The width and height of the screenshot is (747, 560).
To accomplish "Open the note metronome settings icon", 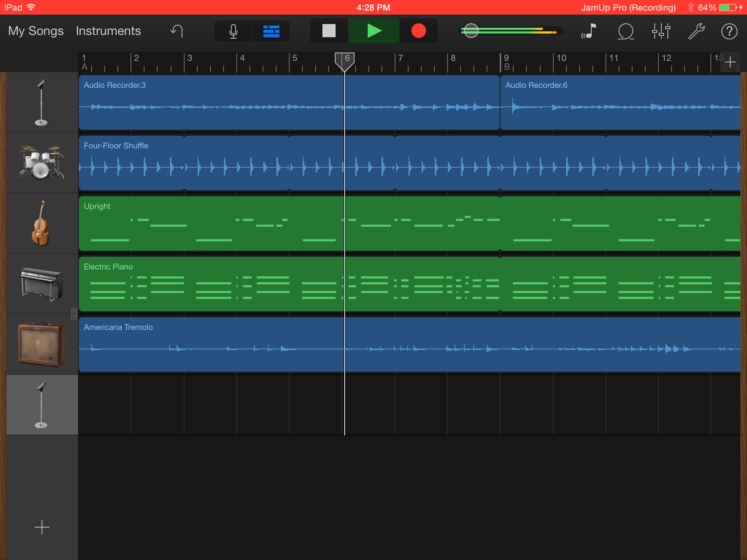I will pos(589,31).
